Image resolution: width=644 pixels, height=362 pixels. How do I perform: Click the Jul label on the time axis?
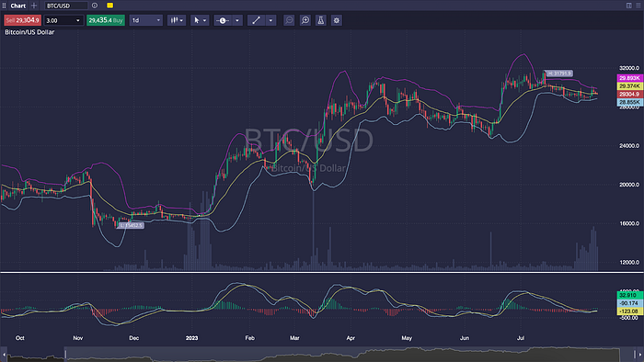521,338
